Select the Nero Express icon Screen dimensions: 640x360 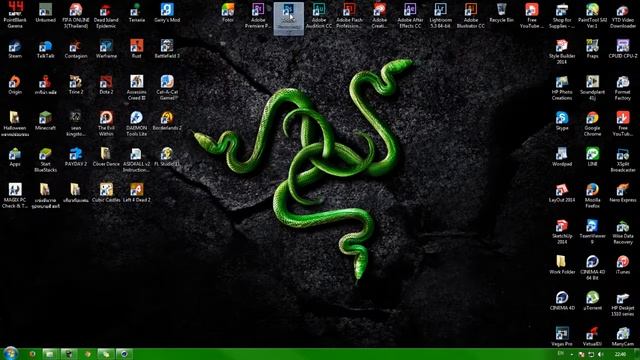[x=623, y=193]
